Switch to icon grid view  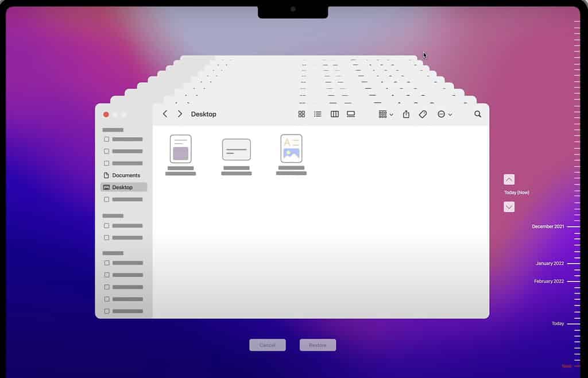point(301,114)
